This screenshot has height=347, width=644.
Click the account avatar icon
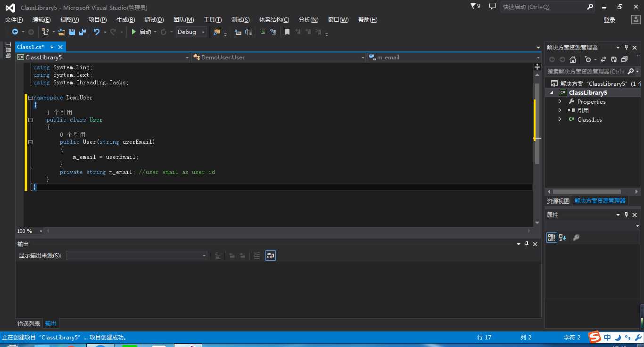point(636,19)
